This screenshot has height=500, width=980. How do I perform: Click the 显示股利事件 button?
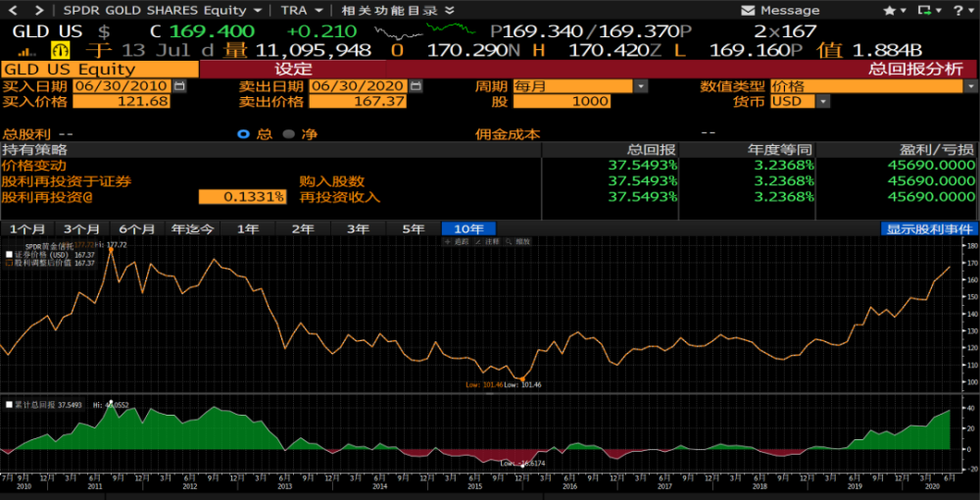[929, 228]
